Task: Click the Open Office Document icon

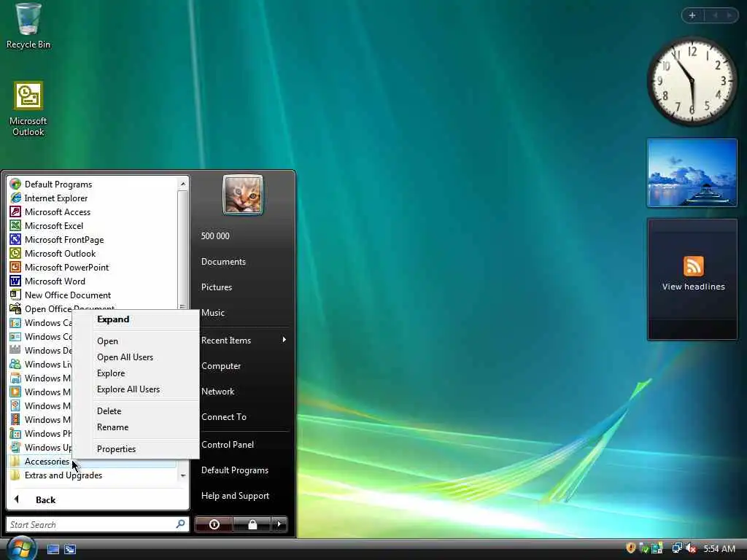Action: pos(15,308)
